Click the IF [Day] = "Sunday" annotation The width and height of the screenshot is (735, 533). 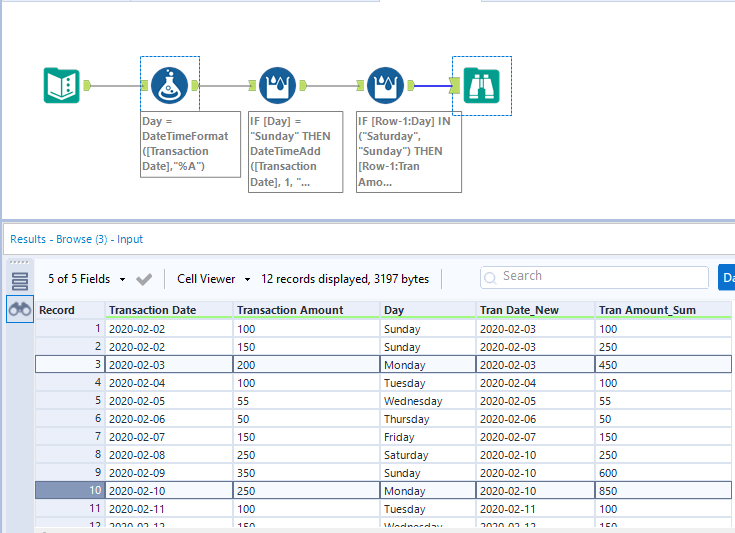[x=295, y=151]
